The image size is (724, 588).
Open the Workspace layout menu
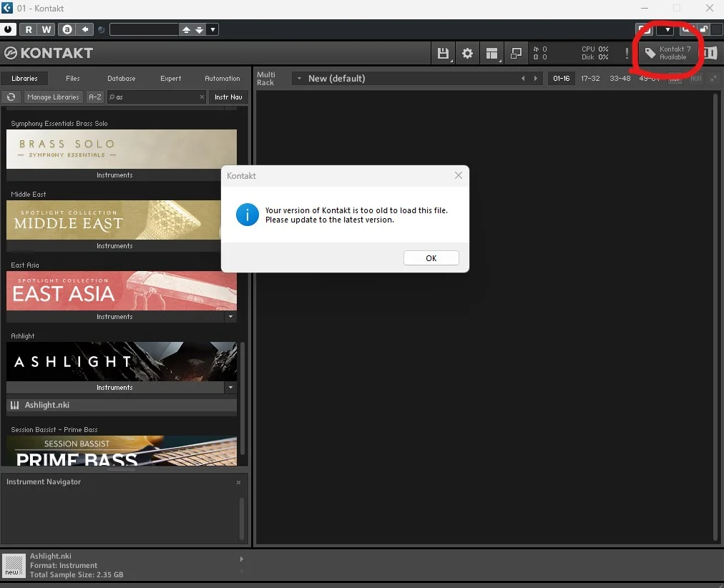(491, 53)
